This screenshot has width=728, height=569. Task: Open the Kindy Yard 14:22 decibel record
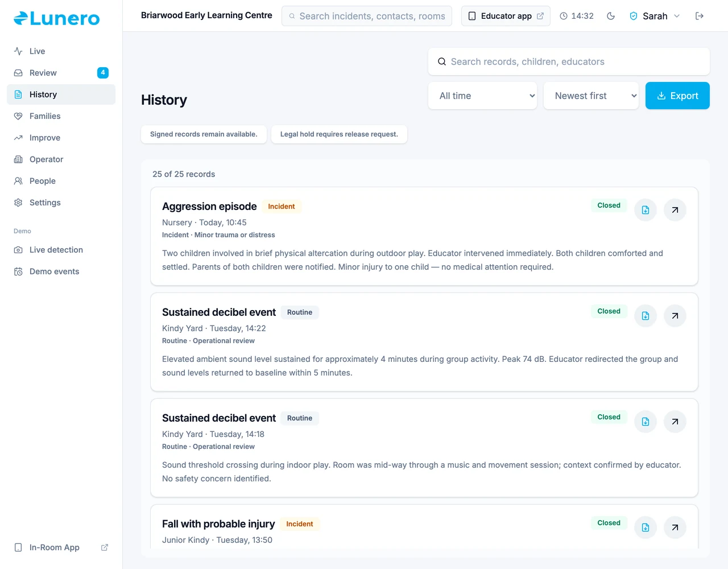pos(675,316)
